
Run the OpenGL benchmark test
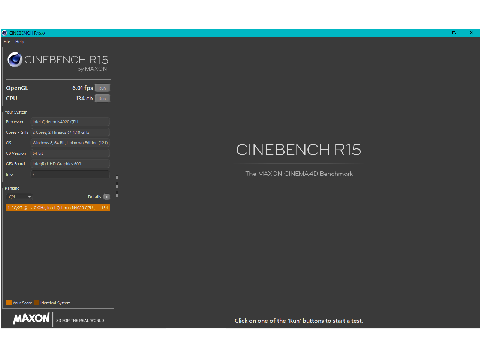[x=102, y=88]
